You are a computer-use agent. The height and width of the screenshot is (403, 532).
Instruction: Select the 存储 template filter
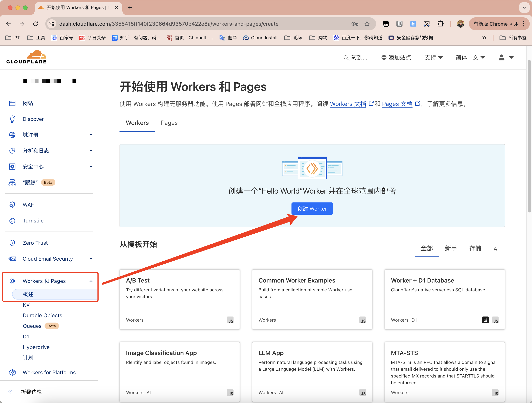click(475, 249)
